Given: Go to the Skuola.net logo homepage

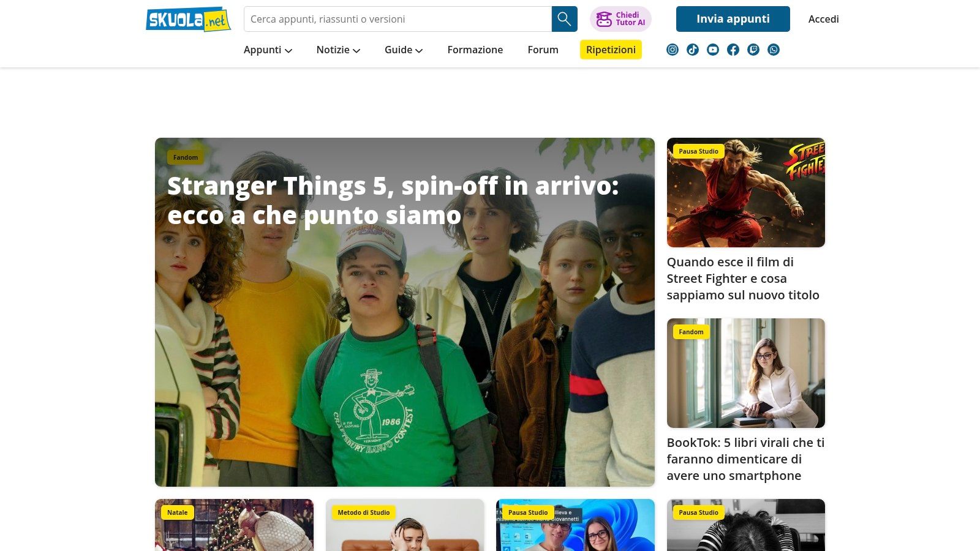Looking at the screenshot, I should coord(188,20).
